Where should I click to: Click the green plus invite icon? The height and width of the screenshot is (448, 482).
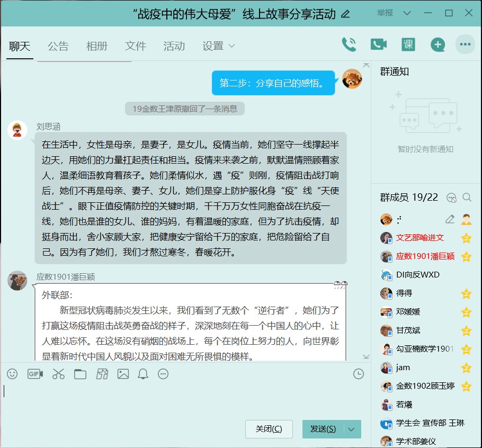point(438,44)
